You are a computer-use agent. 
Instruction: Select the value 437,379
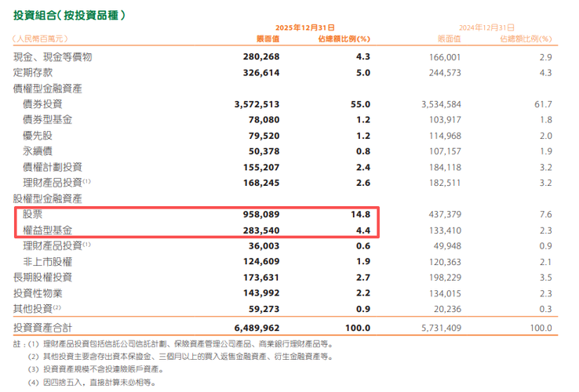click(x=445, y=215)
